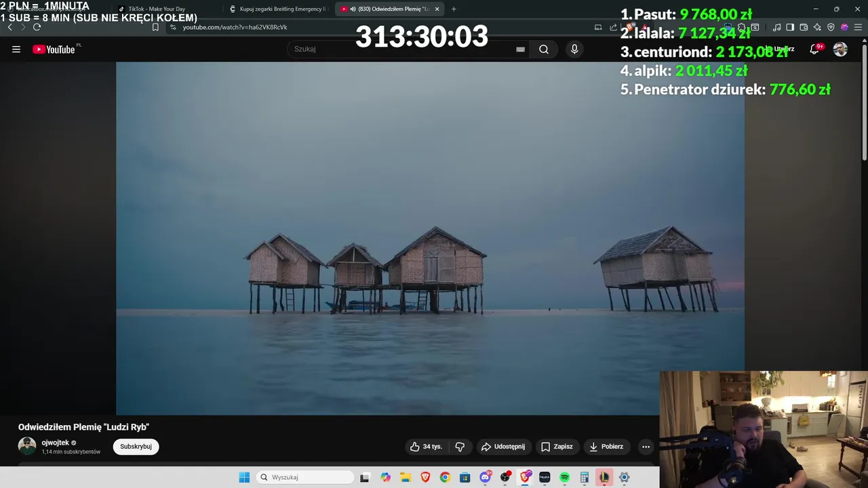The width and height of the screenshot is (868, 488).
Task: Open a new browser tab with plus
Action: (454, 9)
